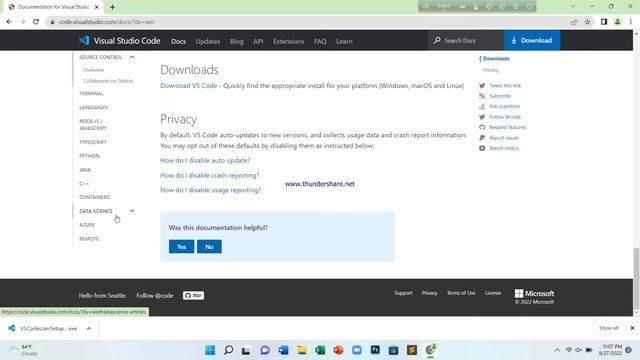The height and width of the screenshot is (360, 640).
Task: Jump to Privacy in the page outline
Action: 491,70
